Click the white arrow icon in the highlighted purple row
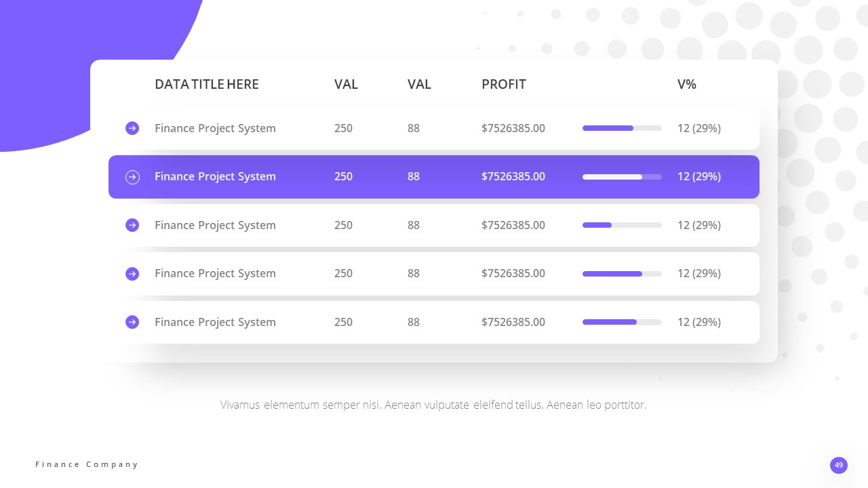 pyautogui.click(x=132, y=177)
